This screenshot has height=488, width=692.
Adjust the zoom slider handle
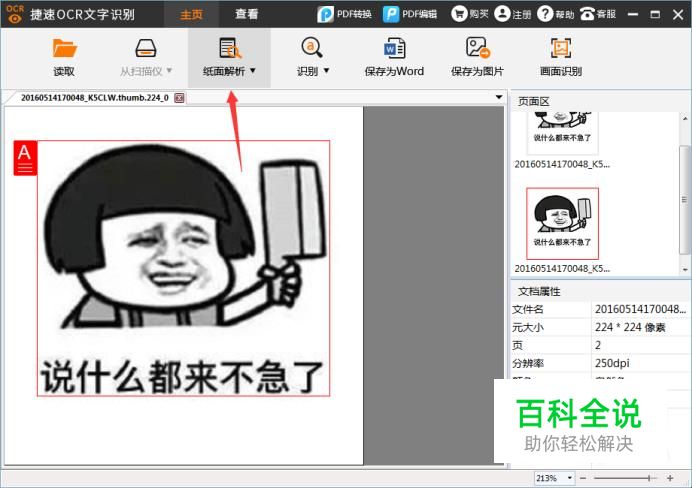point(649,478)
